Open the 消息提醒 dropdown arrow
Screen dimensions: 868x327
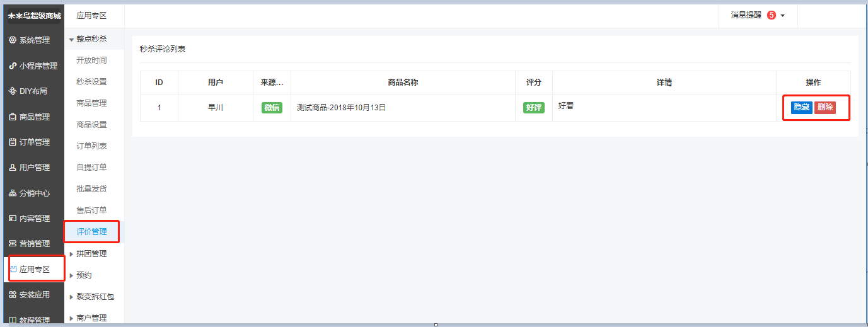[783, 16]
